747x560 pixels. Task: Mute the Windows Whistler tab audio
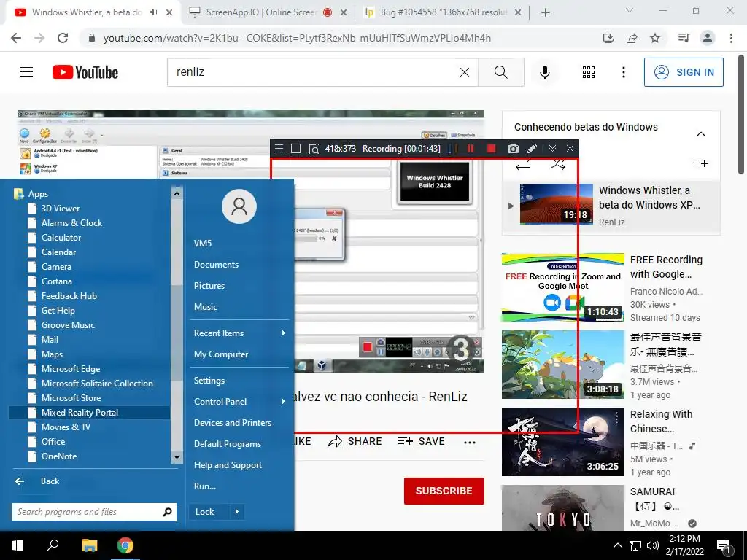coord(153,12)
